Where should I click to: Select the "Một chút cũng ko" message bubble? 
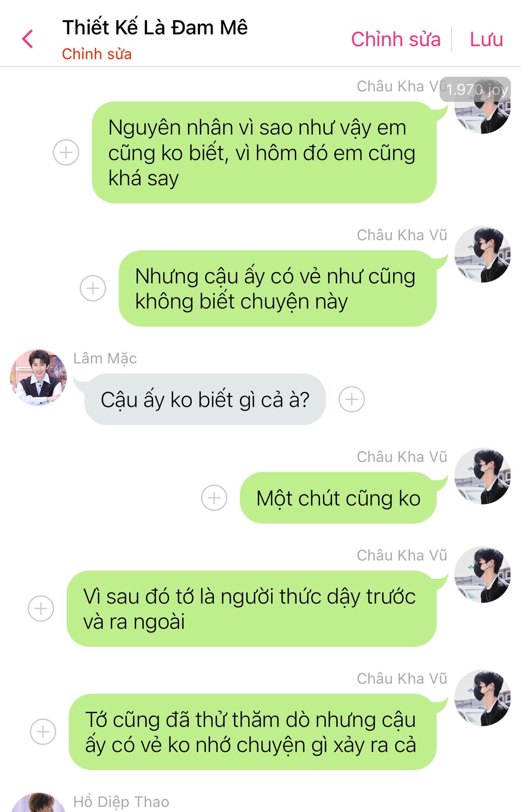coord(338,498)
